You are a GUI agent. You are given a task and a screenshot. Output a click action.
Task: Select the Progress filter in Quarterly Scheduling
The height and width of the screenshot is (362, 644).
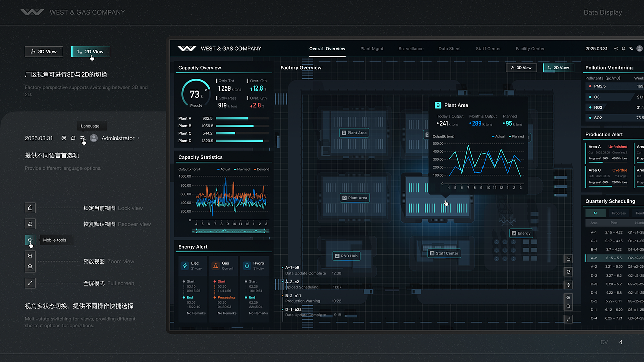click(619, 213)
